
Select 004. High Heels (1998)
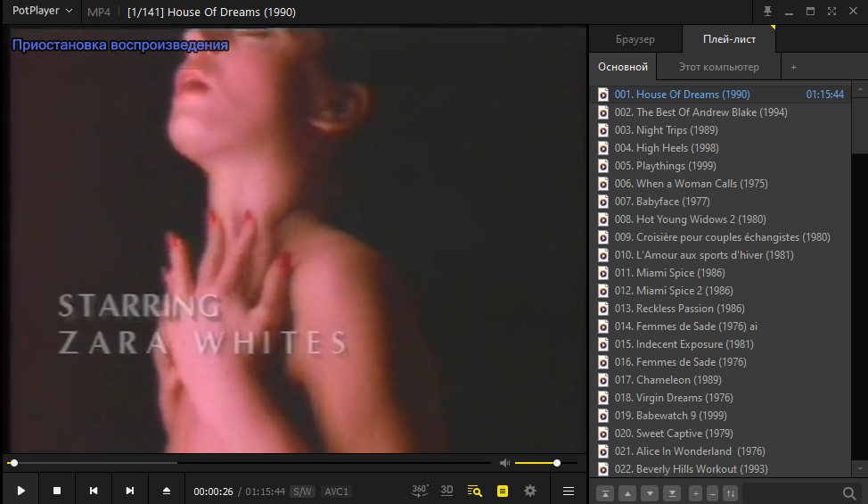[721, 148]
